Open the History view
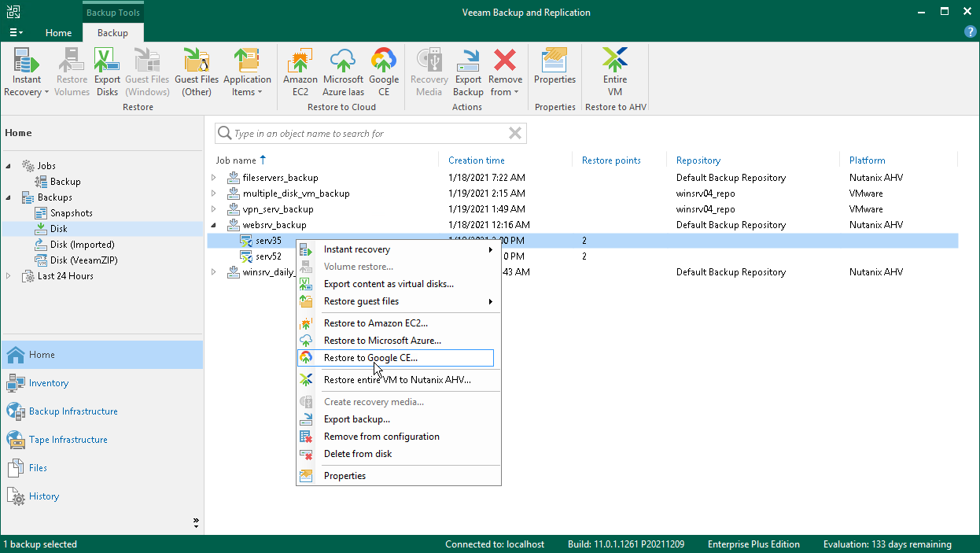The width and height of the screenshot is (980, 553). tap(102, 496)
